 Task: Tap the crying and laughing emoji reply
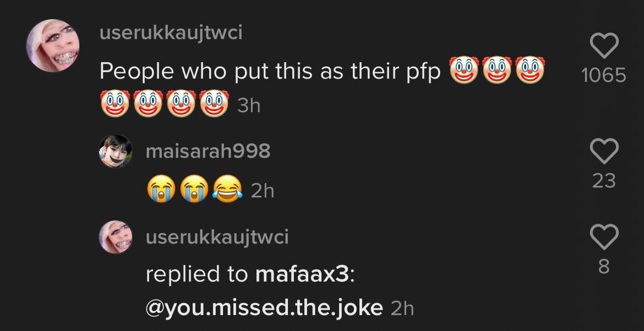pyautogui.click(x=194, y=190)
